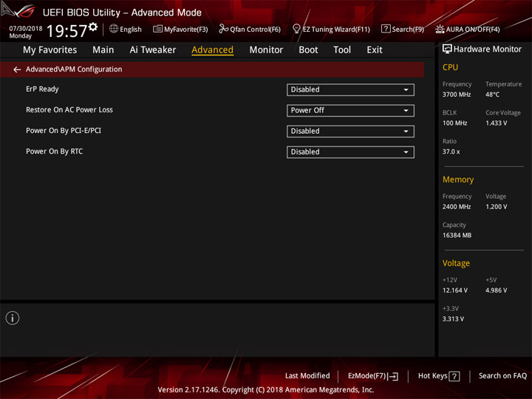532x399 pixels.
Task: Toggle AURA ON/OFF(F4)
Action: click(473, 30)
